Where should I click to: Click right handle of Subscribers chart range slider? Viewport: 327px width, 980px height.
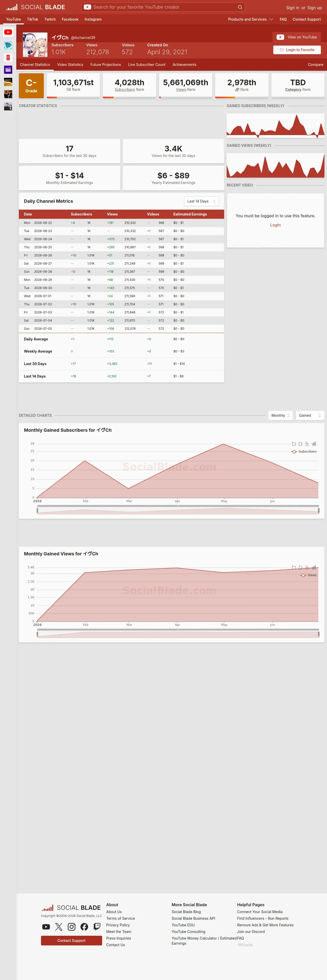(x=319, y=510)
